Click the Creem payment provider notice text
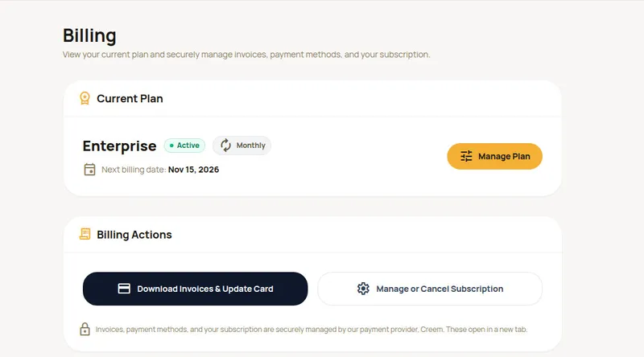The image size is (644, 357). (x=312, y=329)
